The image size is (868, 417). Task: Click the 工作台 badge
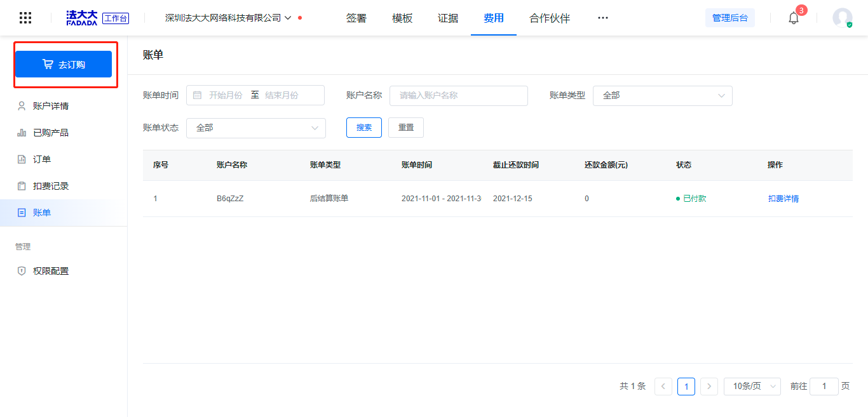(116, 18)
